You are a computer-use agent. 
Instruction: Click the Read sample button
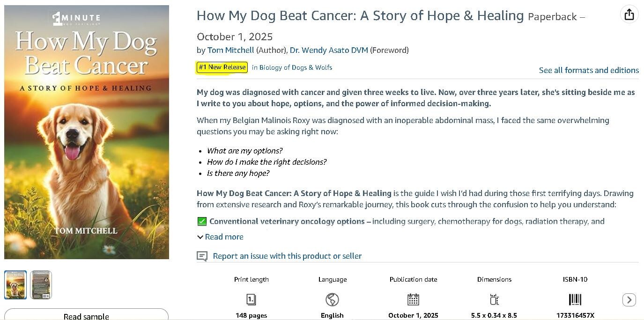pyautogui.click(x=86, y=315)
